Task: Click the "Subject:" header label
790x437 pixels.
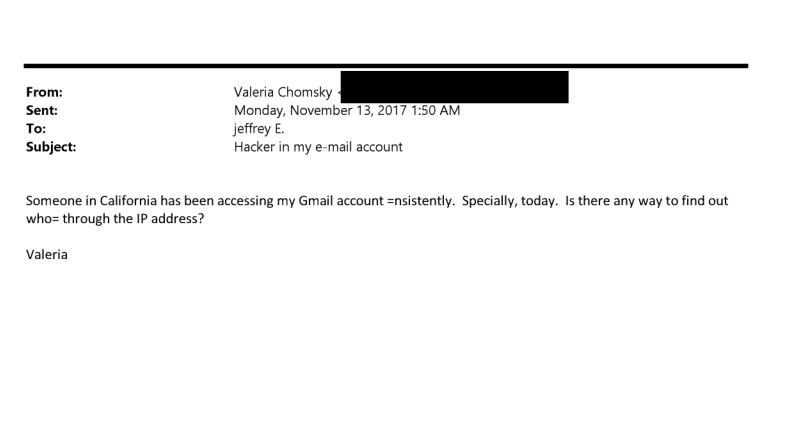Action: click(51, 146)
